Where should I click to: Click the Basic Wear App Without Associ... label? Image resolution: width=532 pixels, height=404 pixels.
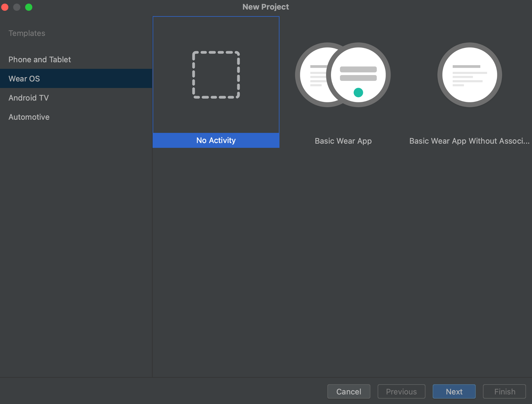tap(469, 141)
